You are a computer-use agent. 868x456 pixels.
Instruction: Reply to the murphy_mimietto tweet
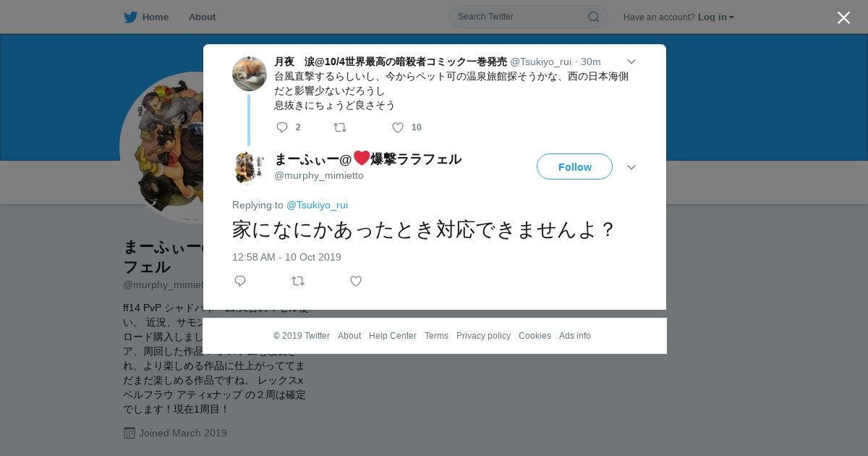coord(240,281)
